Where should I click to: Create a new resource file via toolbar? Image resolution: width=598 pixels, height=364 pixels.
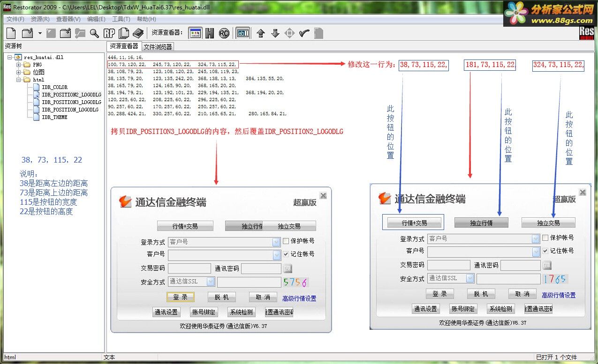[11, 33]
